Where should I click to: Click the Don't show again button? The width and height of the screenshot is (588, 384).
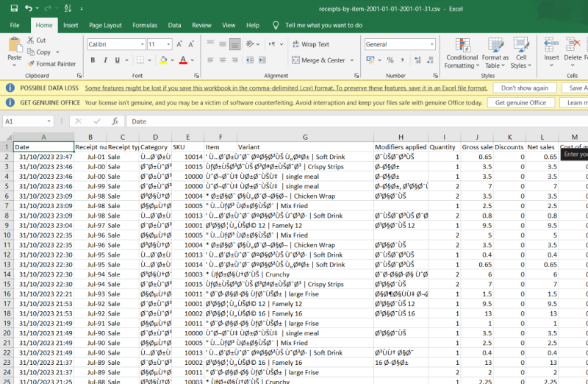(524, 88)
